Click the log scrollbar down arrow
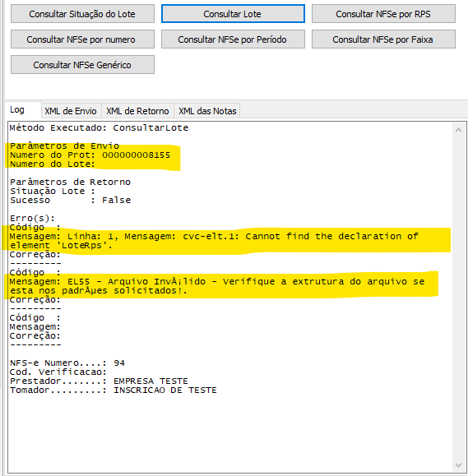The image size is (468, 476). click(x=459, y=465)
